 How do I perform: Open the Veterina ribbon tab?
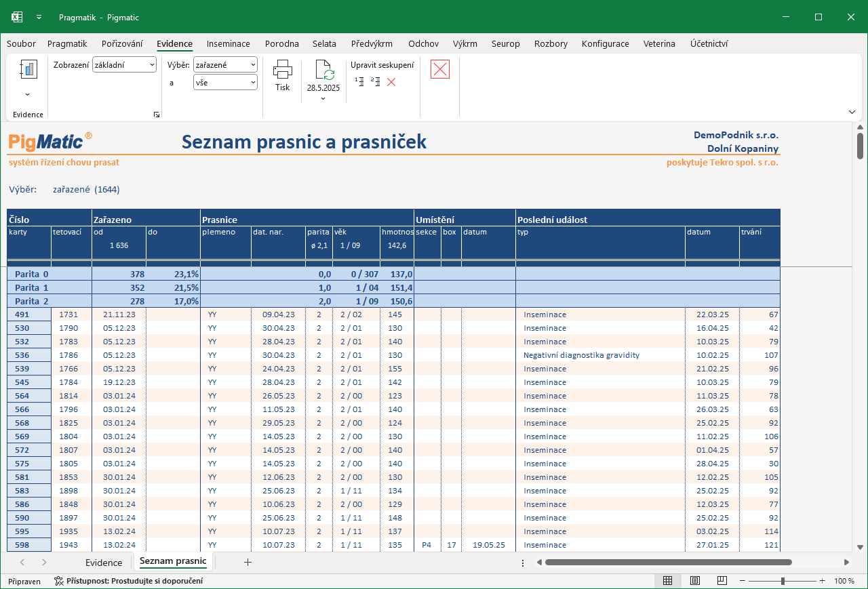[x=659, y=43]
